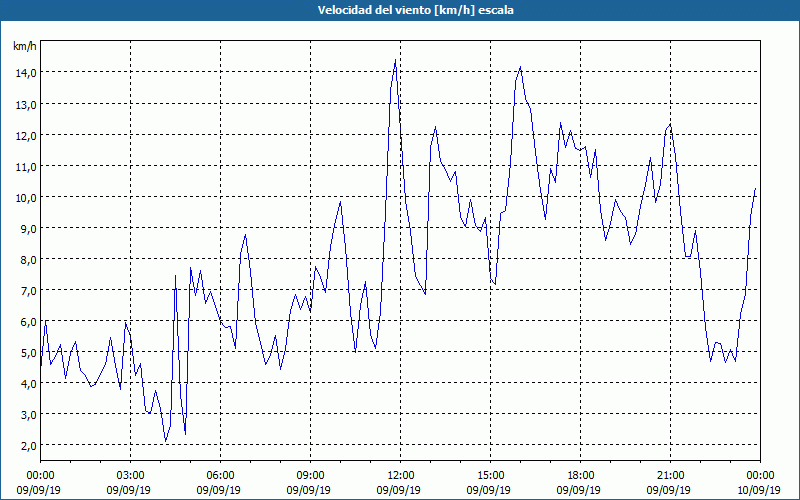Select the '12,0' y-axis value
The height and width of the screenshot is (500, 800).
pos(26,135)
